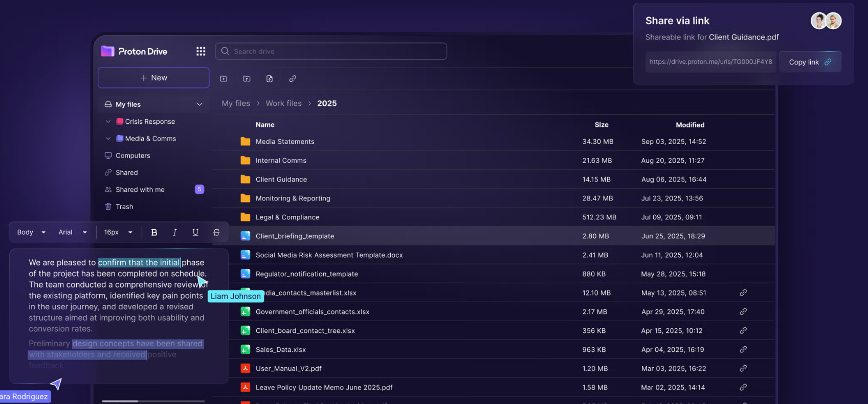The height and width of the screenshot is (404, 868).
Task: Click the upload folder toolbar icon
Action: (247, 79)
